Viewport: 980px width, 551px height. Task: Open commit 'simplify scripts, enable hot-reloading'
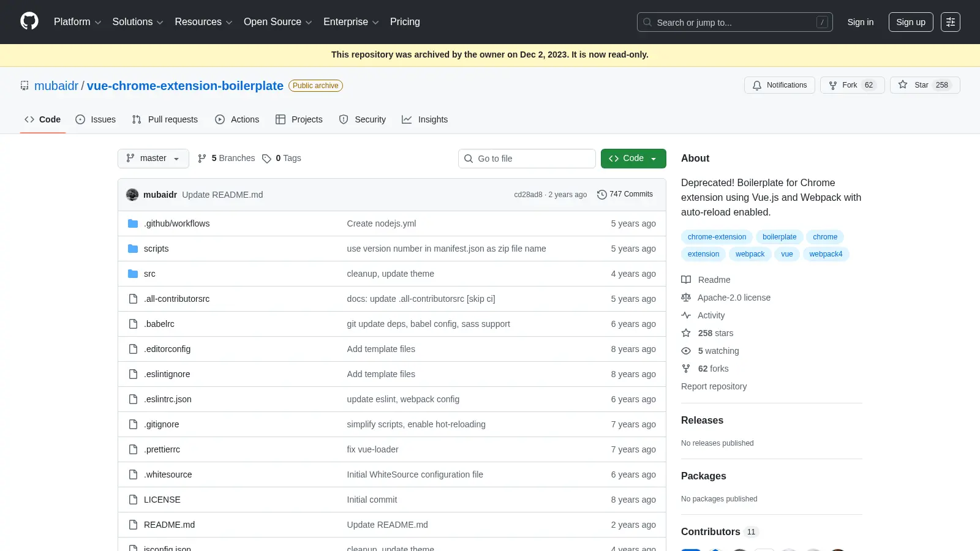tap(416, 424)
